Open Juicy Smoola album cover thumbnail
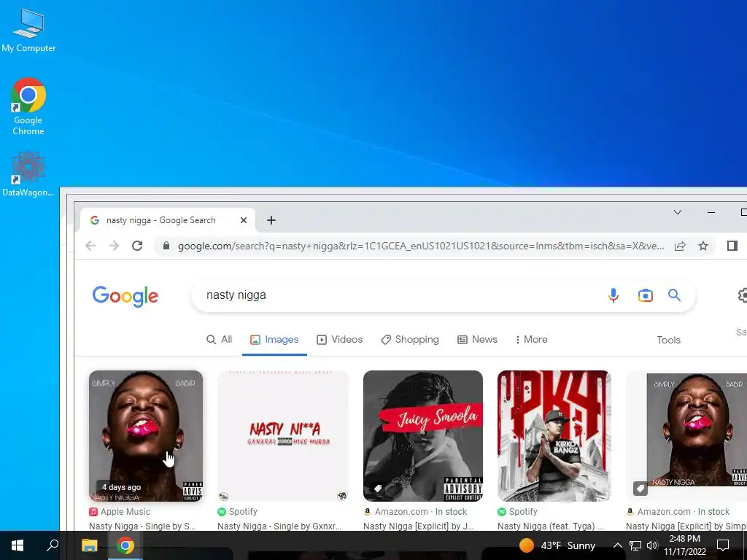This screenshot has width=747, height=560. point(423,436)
